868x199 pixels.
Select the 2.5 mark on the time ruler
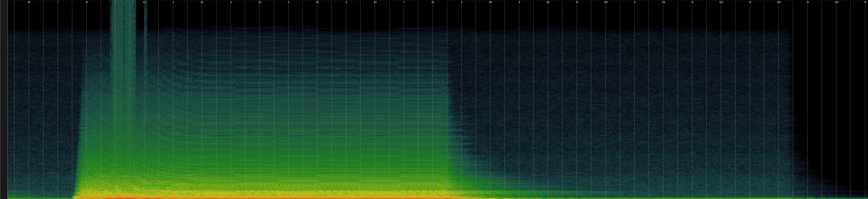click(x=145, y=2)
